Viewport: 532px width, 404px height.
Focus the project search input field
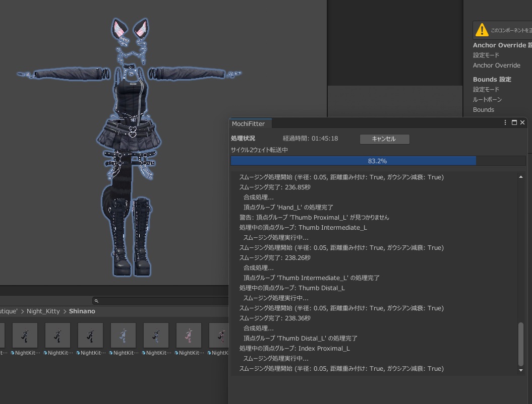(161, 301)
